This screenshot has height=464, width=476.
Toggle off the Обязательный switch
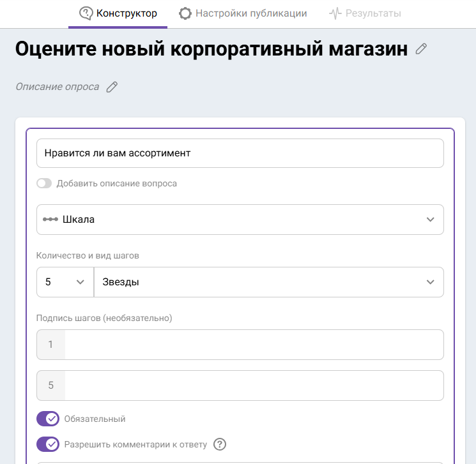48,419
